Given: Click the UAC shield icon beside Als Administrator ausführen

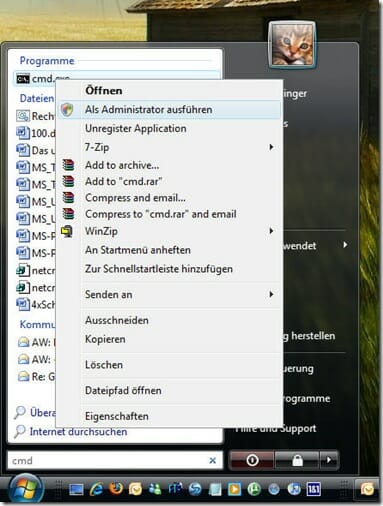Looking at the screenshot, I should coord(67,109).
